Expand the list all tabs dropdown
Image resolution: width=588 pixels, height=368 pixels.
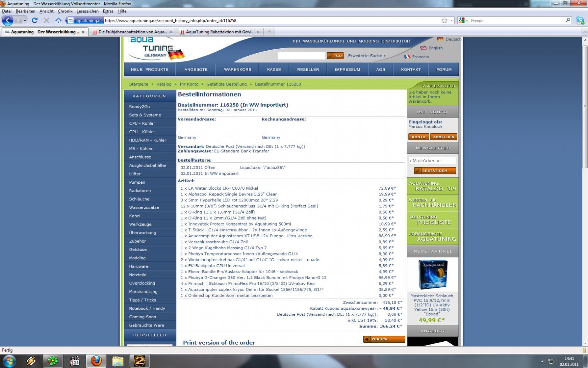pyautogui.click(x=585, y=32)
